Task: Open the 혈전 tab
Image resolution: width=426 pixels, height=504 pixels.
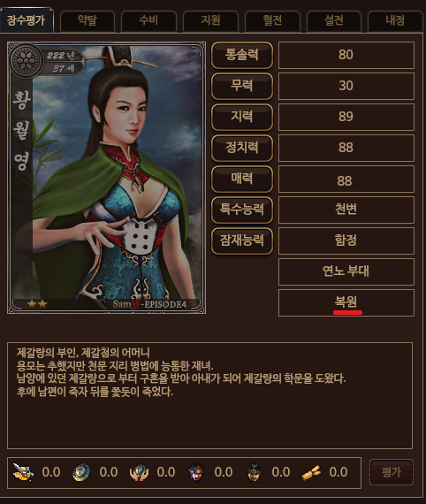Action: [272, 21]
